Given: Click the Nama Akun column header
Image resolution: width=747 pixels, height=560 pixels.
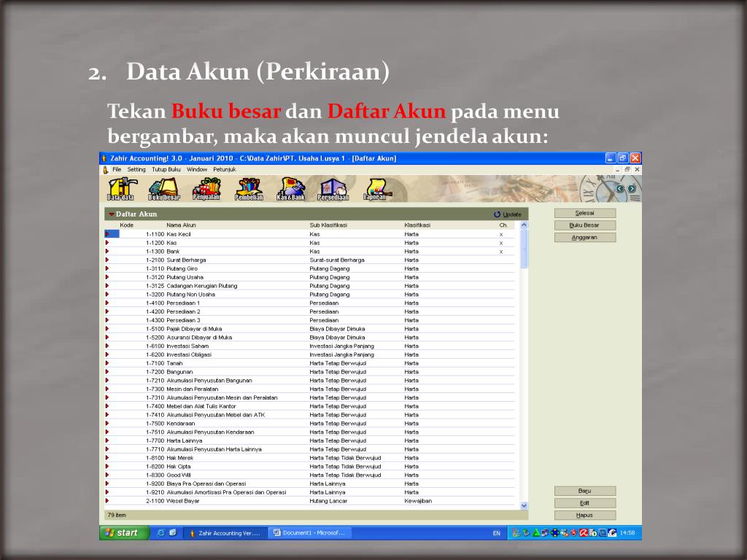Looking at the screenshot, I should (181, 225).
